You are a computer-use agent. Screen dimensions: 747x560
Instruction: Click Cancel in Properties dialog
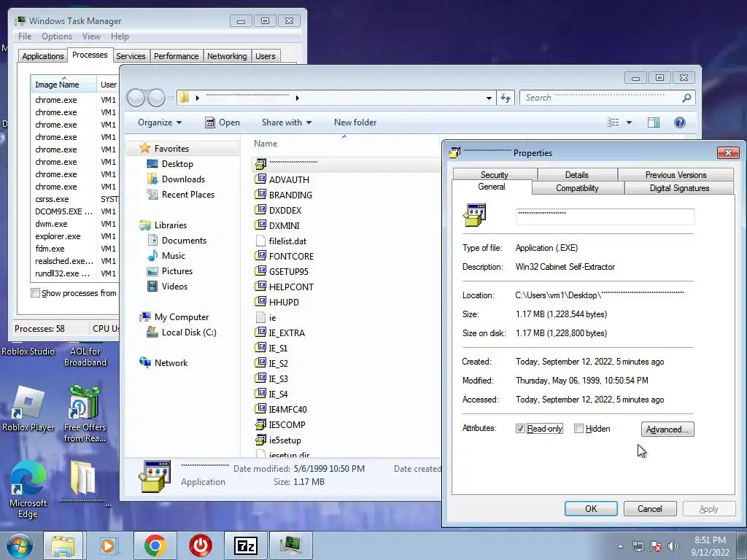coord(650,508)
